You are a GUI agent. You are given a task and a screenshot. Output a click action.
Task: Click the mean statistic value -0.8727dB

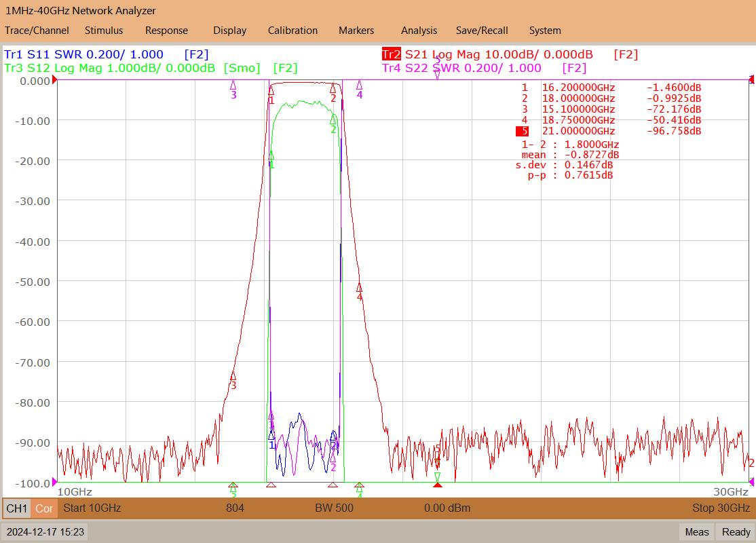592,155
